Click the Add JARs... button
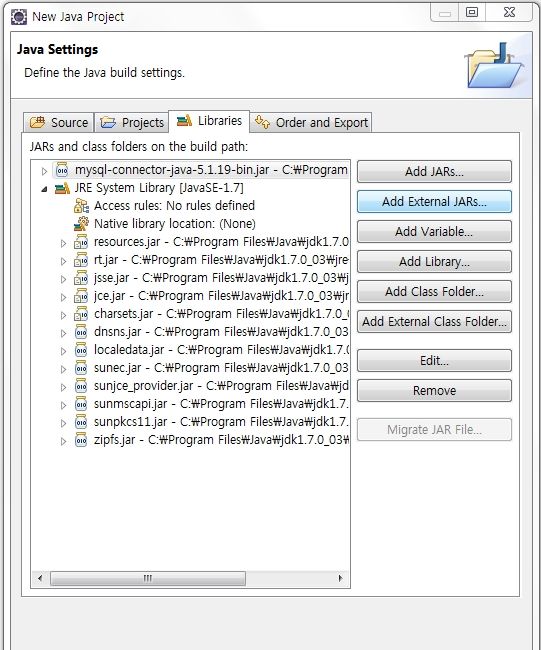 click(434, 172)
